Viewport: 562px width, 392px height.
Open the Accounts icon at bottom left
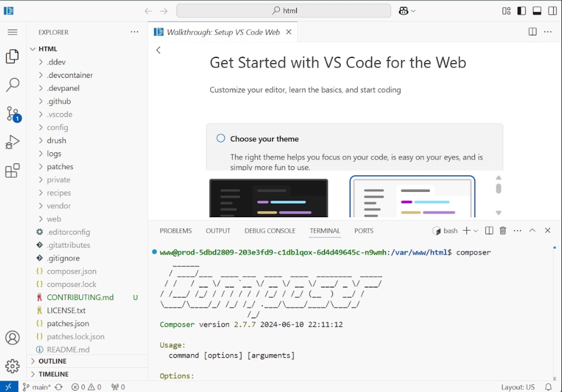coord(13,338)
